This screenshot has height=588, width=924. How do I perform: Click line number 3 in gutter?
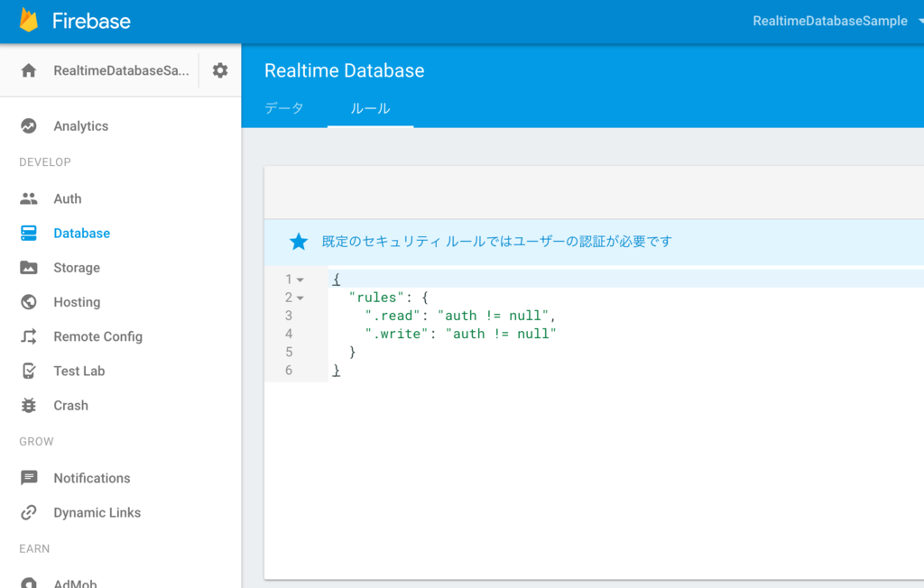[289, 316]
